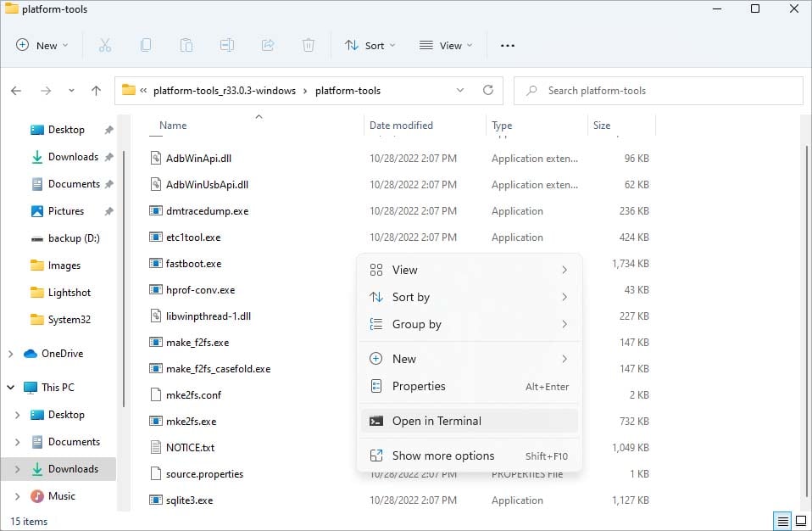Screen dimensions: 812x531
Task: Open the View dropdown in toolbar
Action: tap(445, 46)
